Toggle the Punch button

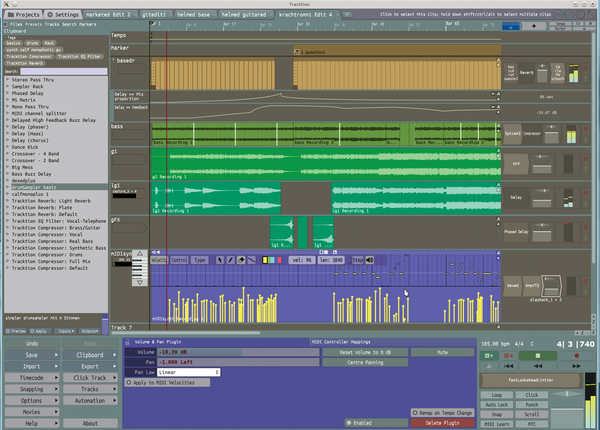click(532, 405)
